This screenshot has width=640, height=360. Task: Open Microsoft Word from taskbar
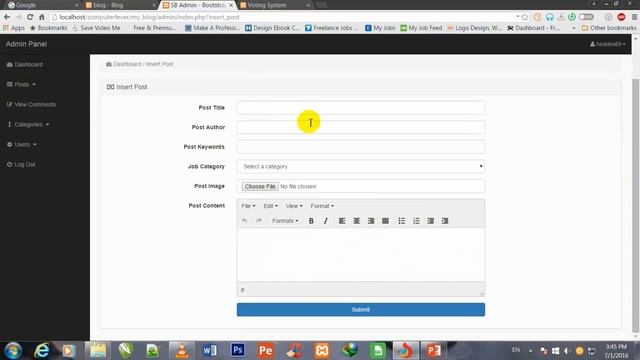point(209,351)
